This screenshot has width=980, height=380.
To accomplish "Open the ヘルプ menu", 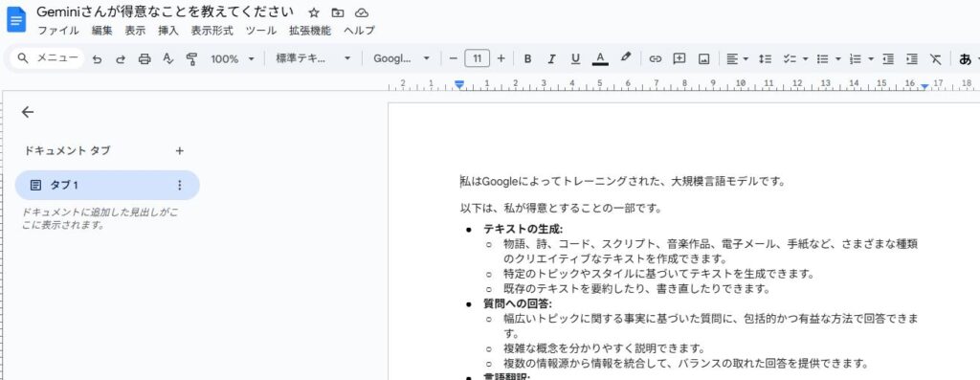I will (360, 31).
